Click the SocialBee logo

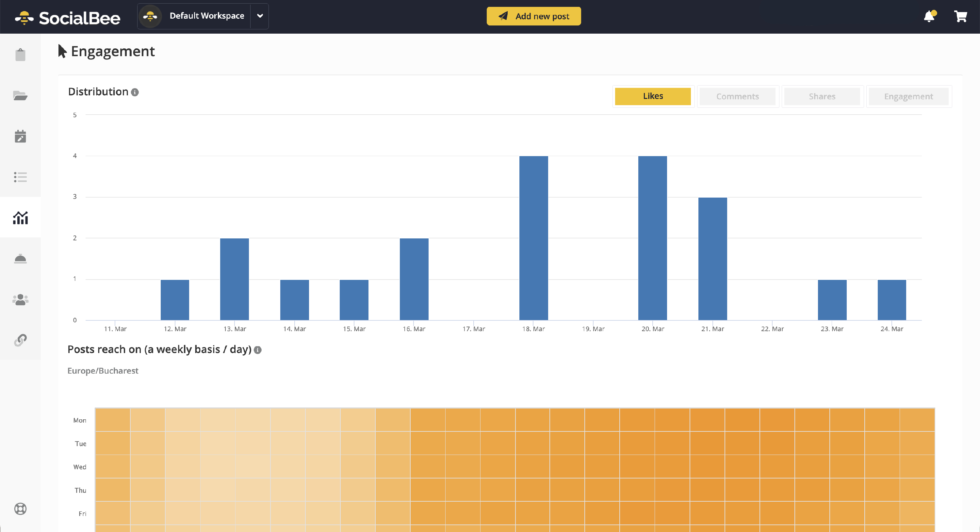pos(68,18)
